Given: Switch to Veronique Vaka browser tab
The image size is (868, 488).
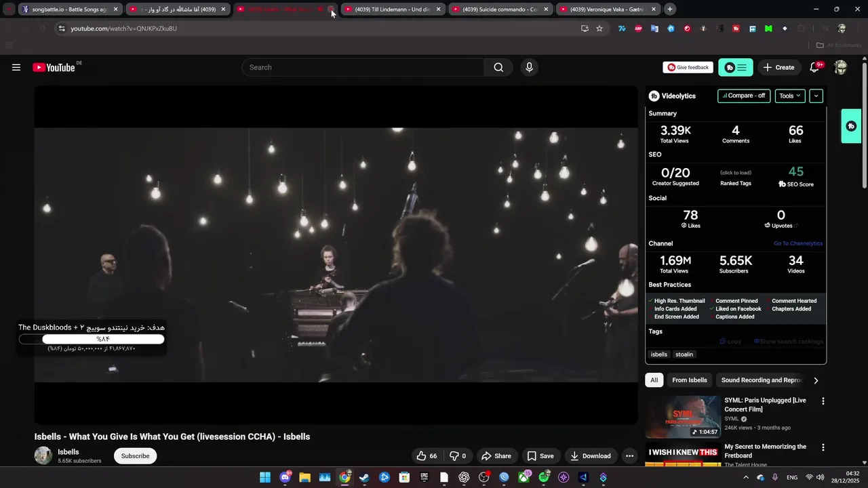Looking at the screenshot, I should (x=608, y=9).
